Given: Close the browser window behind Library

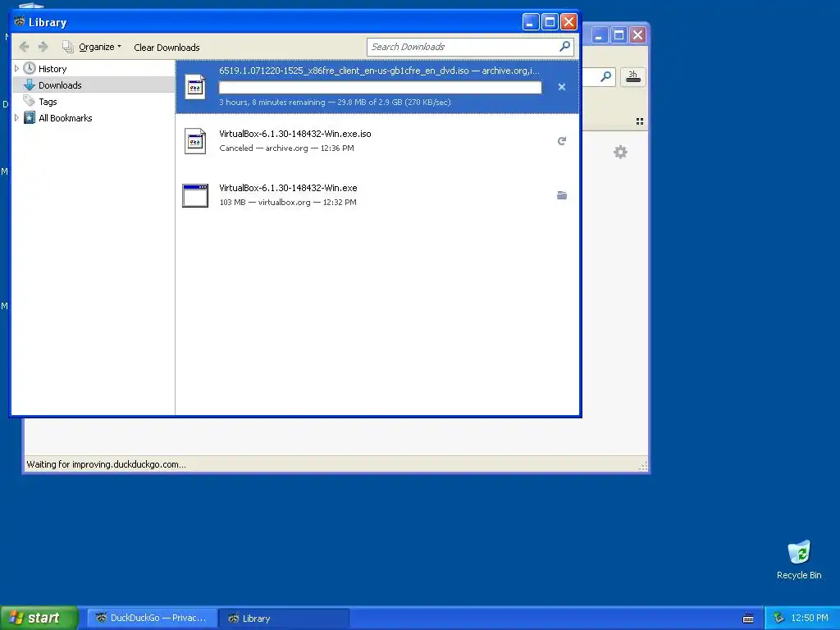Looking at the screenshot, I should pyautogui.click(x=637, y=35).
